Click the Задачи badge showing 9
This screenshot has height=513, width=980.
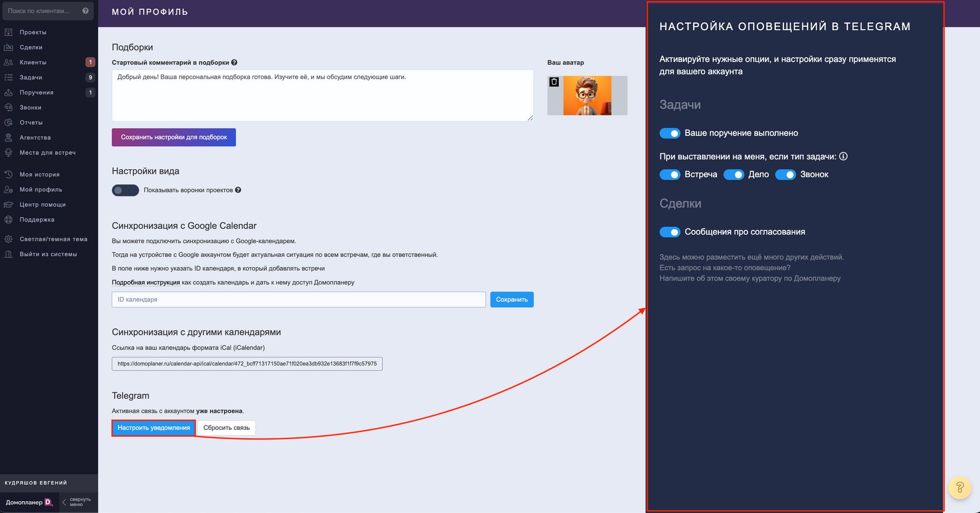click(x=90, y=77)
